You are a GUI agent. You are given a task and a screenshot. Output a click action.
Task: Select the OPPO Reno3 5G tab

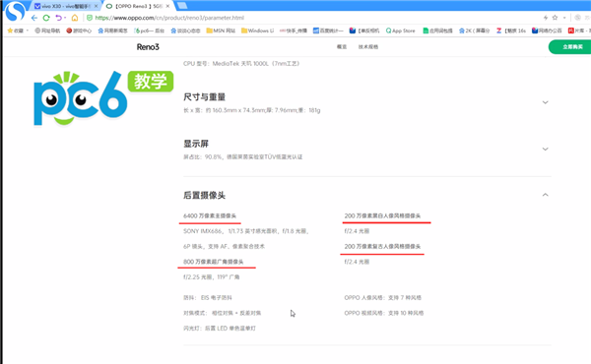click(x=135, y=6)
